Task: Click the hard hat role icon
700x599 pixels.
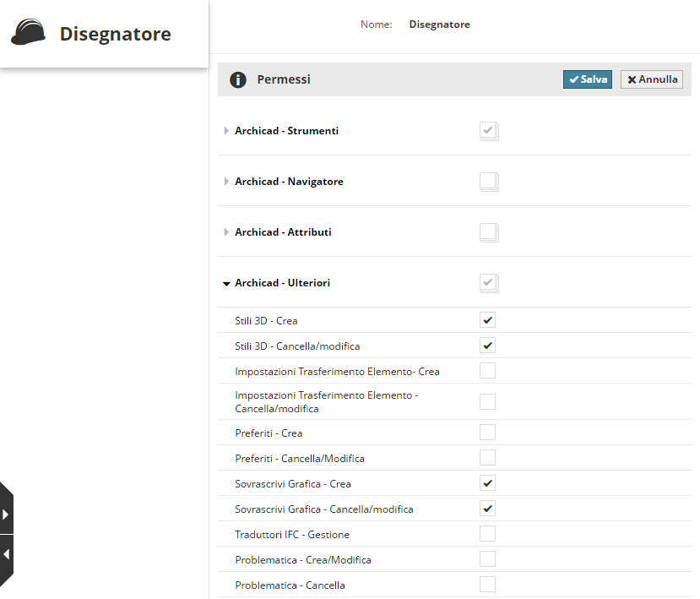Action: tap(29, 33)
